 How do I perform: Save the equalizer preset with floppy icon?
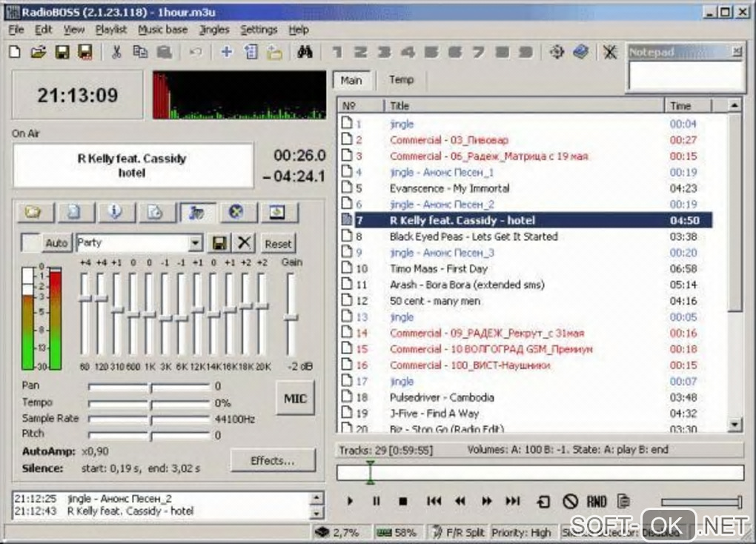219,243
